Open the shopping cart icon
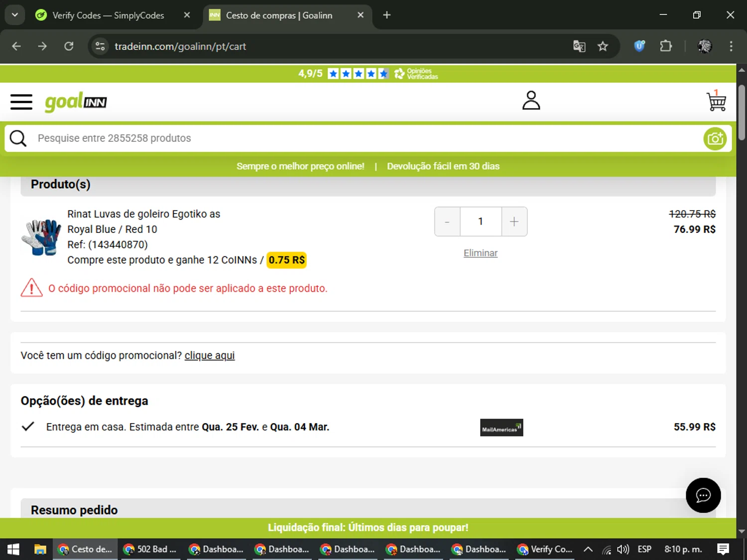 tap(716, 101)
